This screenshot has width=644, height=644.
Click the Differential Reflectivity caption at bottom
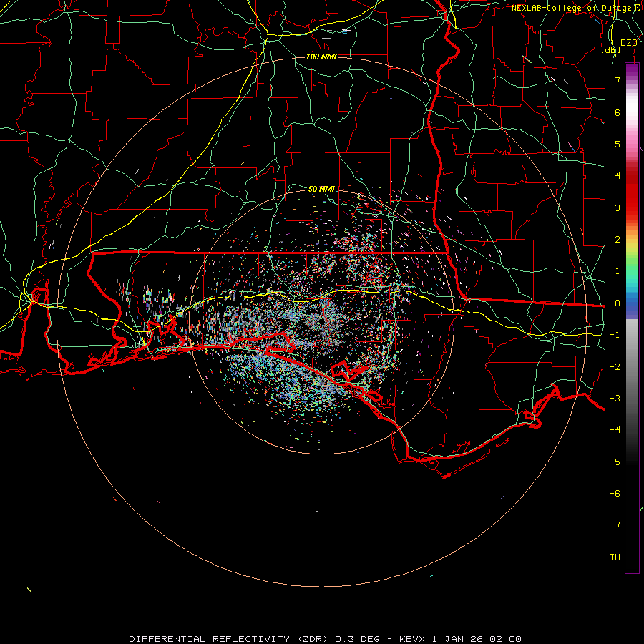[326, 639]
